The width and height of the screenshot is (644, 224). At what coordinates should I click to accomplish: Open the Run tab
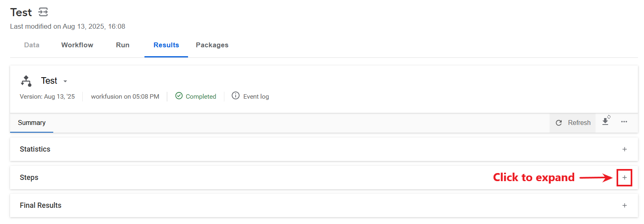[x=123, y=45]
